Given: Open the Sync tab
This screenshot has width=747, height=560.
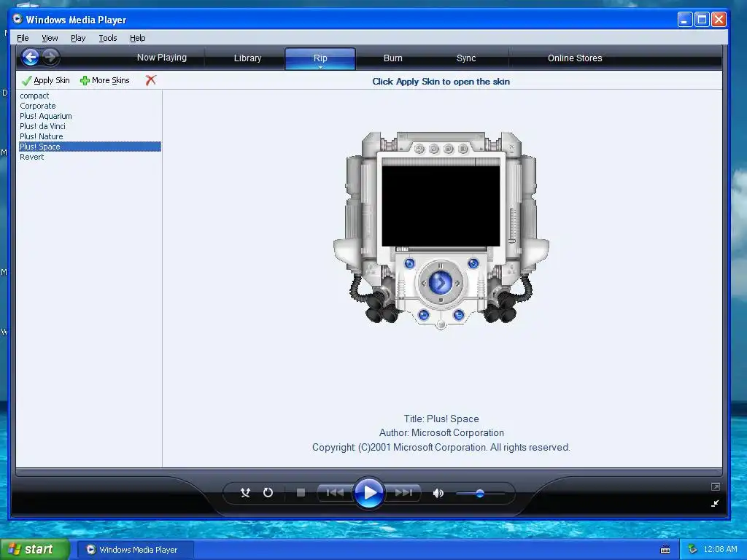Looking at the screenshot, I should tap(466, 58).
